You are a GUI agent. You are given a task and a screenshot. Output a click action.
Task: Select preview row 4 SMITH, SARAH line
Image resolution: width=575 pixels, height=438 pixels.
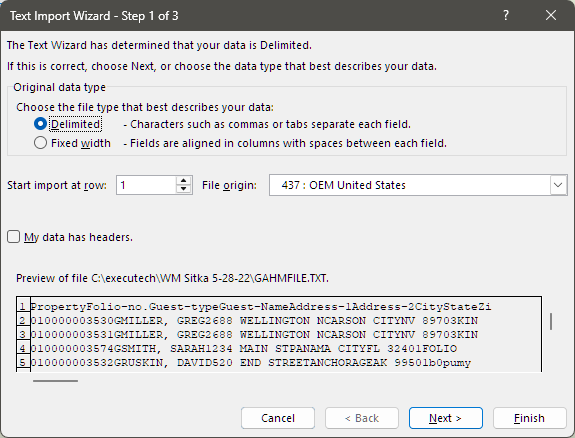(243, 348)
